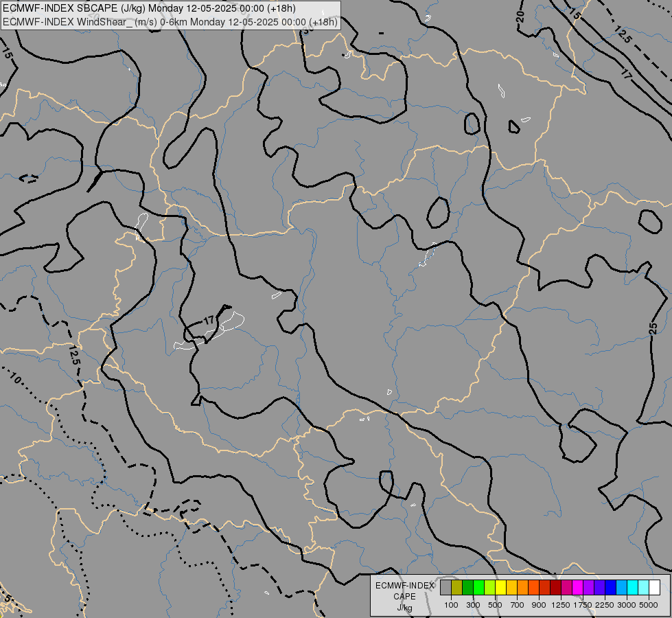Click the pure blue legend swatch before 2250
The image size is (672, 618).
610,587
